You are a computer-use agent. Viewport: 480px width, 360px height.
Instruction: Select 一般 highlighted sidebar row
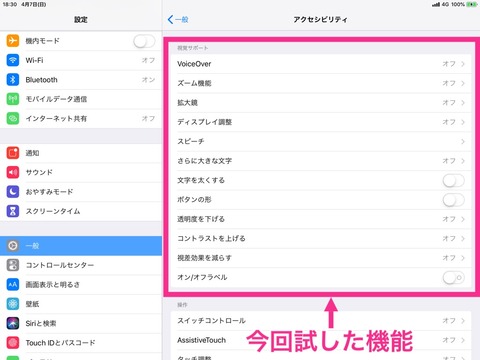(x=81, y=246)
